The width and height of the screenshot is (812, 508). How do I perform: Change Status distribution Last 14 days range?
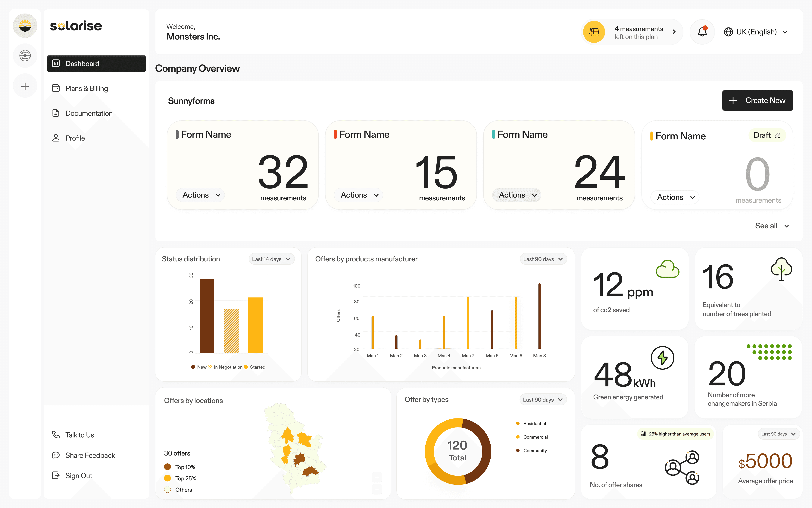[272, 259]
